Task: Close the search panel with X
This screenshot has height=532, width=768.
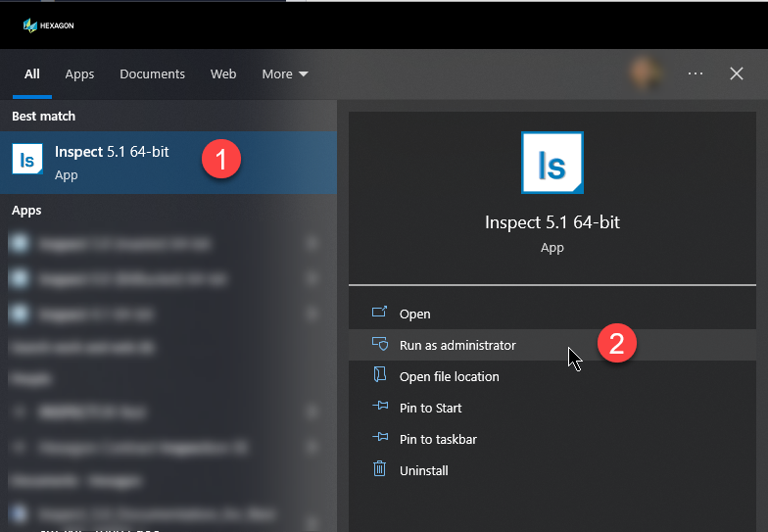Action: click(x=737, y=73)
